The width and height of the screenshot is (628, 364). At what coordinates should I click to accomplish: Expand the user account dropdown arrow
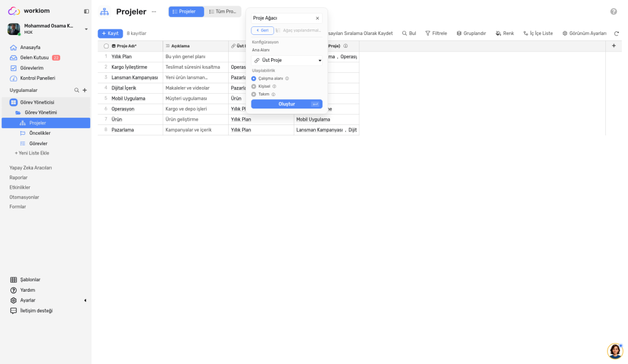86,29
